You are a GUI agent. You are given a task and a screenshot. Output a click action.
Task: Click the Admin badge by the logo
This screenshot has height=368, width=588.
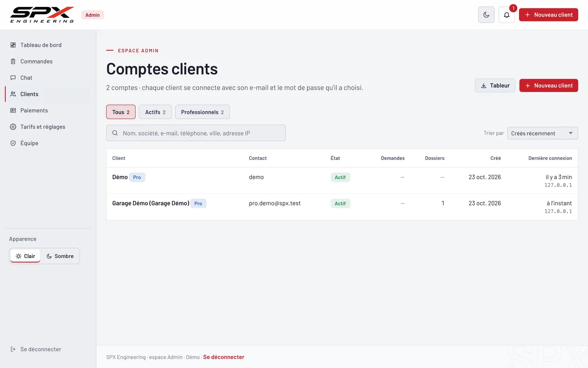pos(93,15)
